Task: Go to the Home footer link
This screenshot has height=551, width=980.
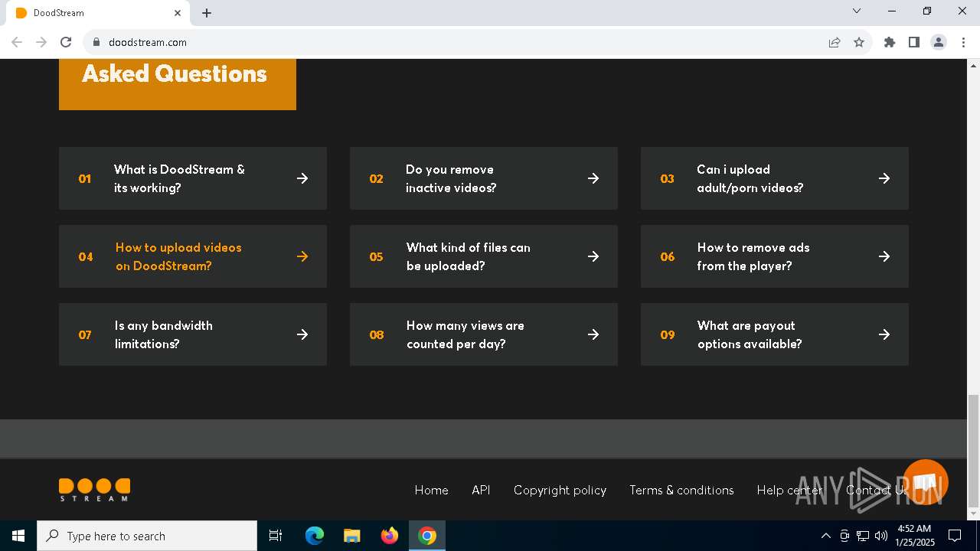Action: point(431,490)
